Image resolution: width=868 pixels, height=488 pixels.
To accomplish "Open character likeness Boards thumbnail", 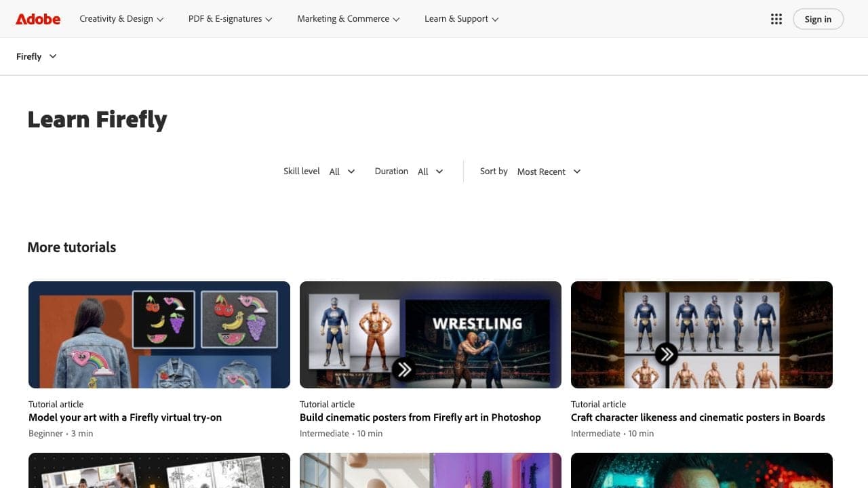I will (702, 335).
